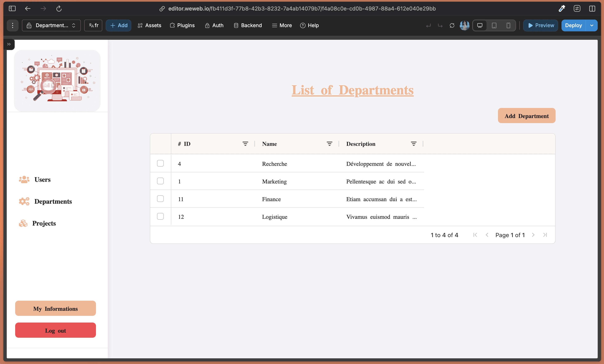This screenshot has width=604, height=364.
Task: Reload the page with the refresh icon
Action: tap(59, 9)
